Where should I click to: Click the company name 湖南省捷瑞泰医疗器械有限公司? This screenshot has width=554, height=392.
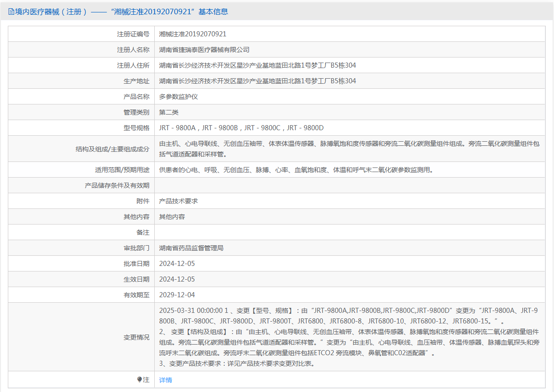pos(204,50)
